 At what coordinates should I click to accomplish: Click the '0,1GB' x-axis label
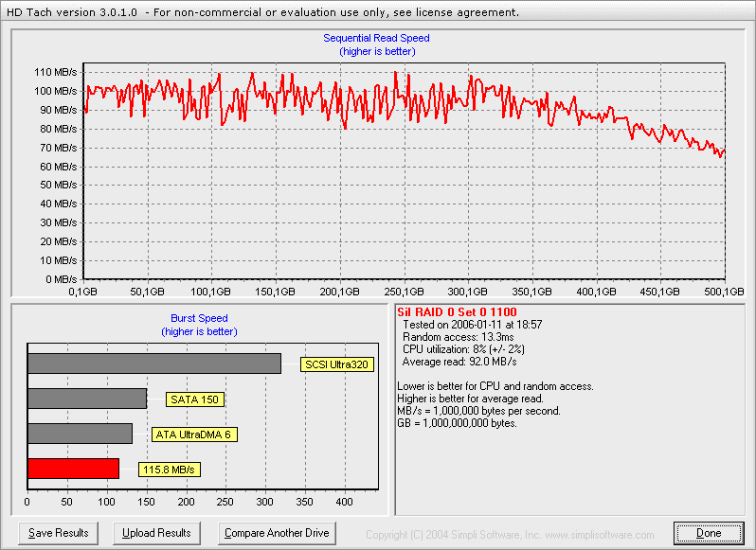pyautogui.click(x=83, y=292)
